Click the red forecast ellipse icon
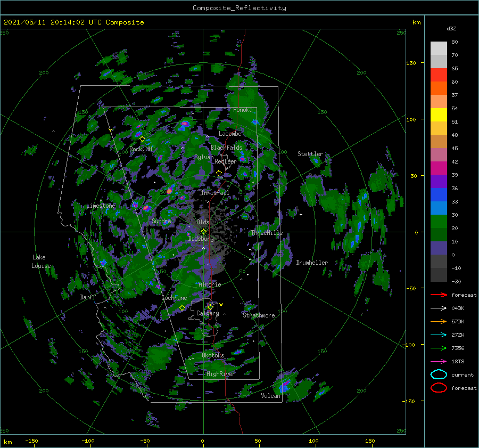The height and width of the screenshot is (448, 479). click(x=439, y=388)
